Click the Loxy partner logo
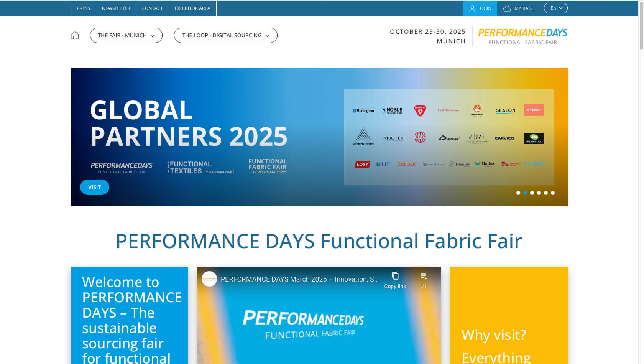644x364 pixels. [363, 164]
